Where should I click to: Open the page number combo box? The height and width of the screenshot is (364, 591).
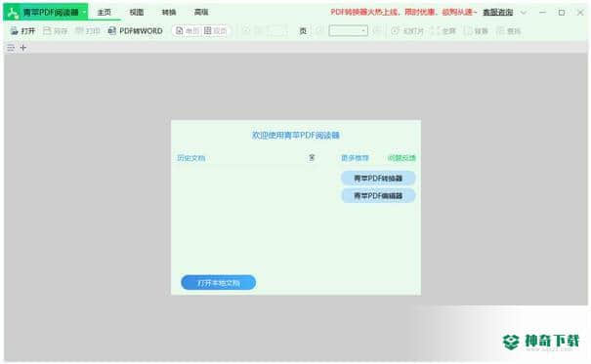[349, 31]
